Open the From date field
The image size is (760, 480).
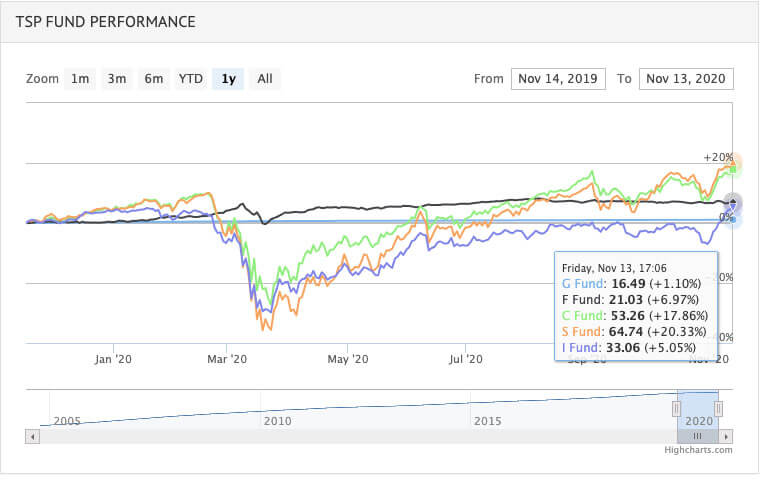[x=557, y=79]
